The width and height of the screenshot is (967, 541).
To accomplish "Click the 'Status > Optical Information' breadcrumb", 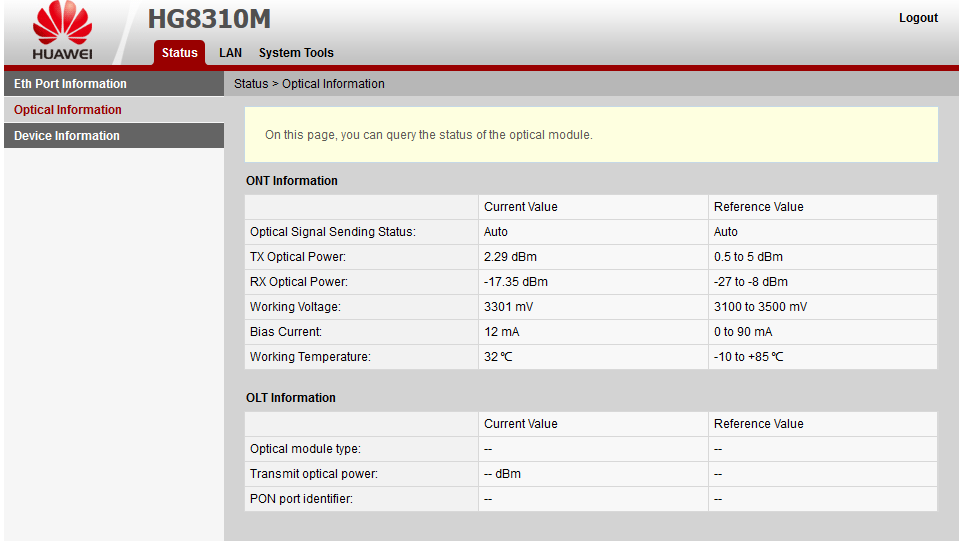I will (309, 84).
